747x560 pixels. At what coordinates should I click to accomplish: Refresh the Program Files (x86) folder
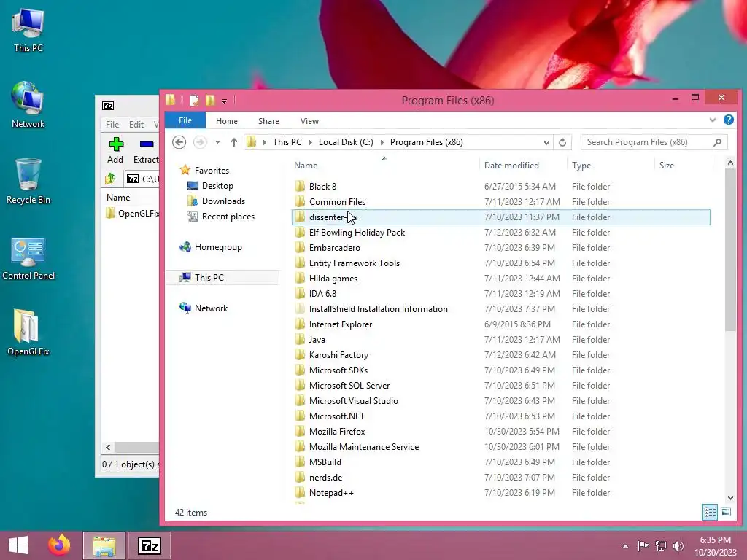coord(562,142)
